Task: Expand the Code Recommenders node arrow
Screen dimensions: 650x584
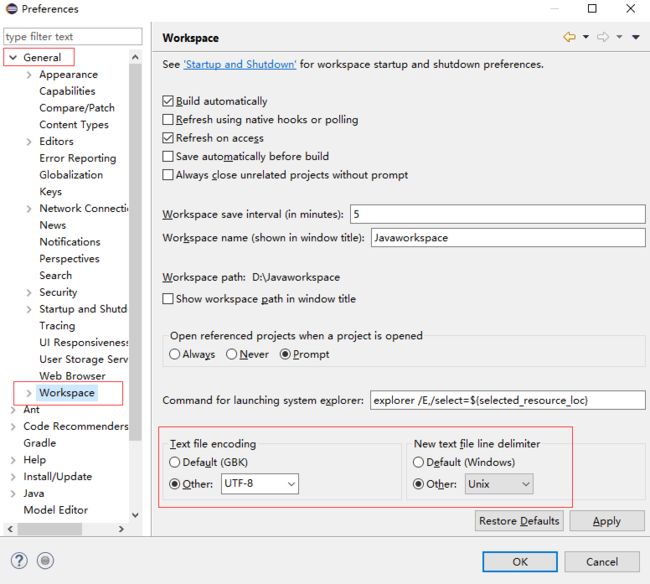Action: pyautogui.click(x=13, y=426)
